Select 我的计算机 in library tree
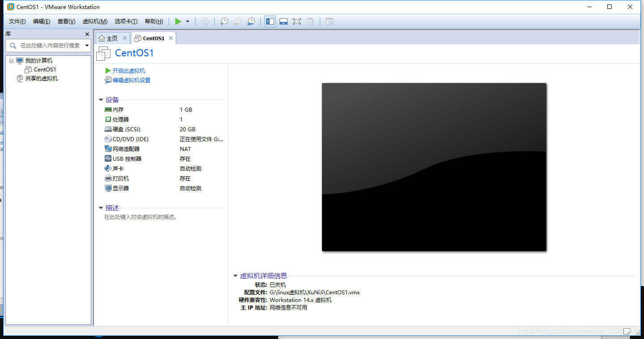This screenshot has width=644, height=339. 38,61
